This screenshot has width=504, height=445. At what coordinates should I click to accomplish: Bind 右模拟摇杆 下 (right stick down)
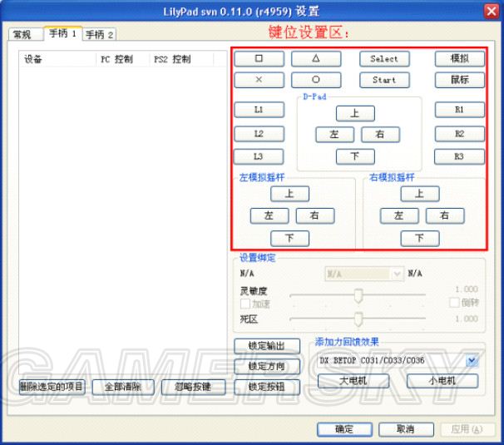(420, 238)
